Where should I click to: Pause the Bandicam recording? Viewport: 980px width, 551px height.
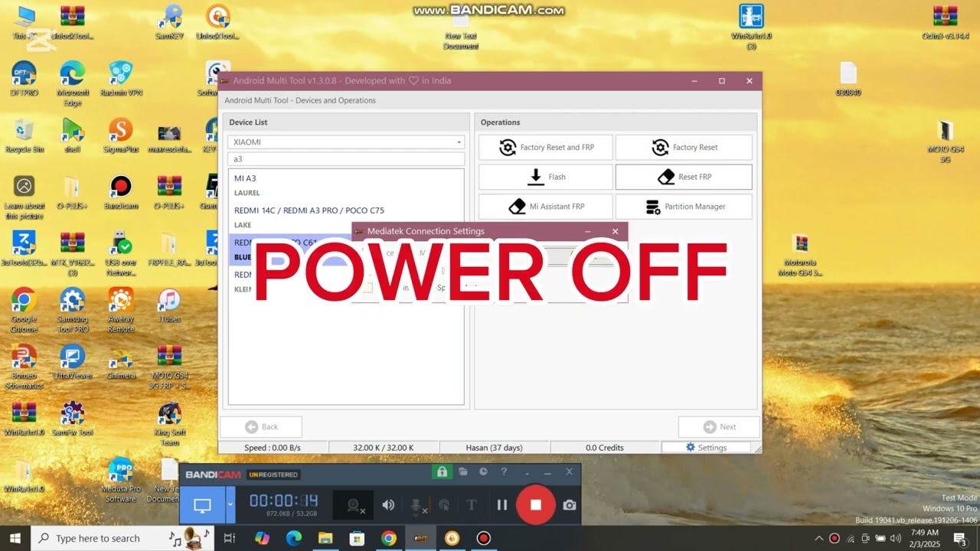(x=502, y=505)
